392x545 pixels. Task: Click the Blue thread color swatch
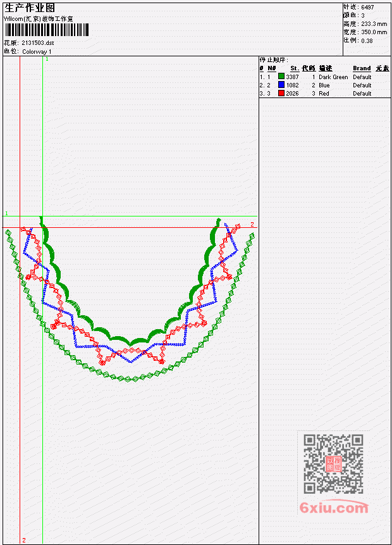tap(281, 85)
